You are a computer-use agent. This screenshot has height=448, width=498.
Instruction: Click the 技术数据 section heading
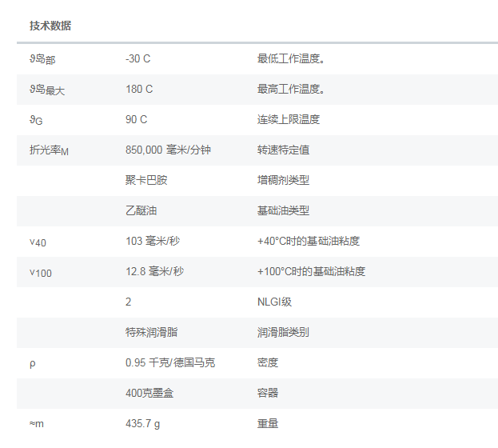[x=50, y=26]
